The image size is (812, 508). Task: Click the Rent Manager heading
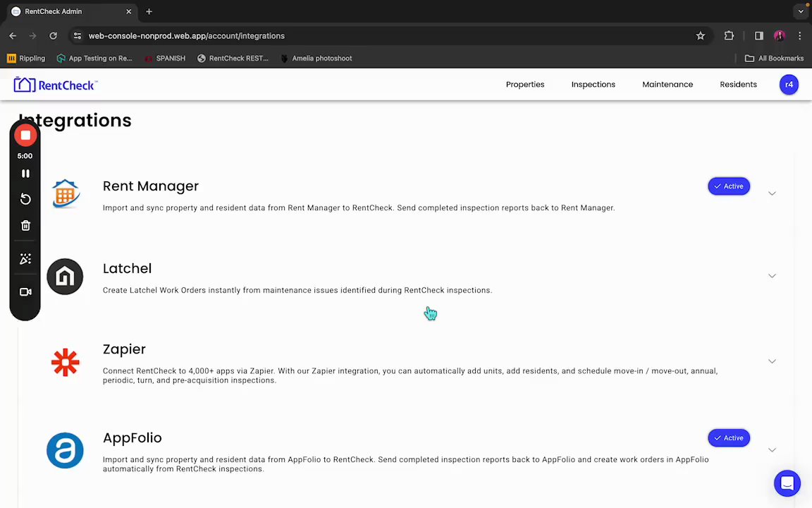(151, 186)
